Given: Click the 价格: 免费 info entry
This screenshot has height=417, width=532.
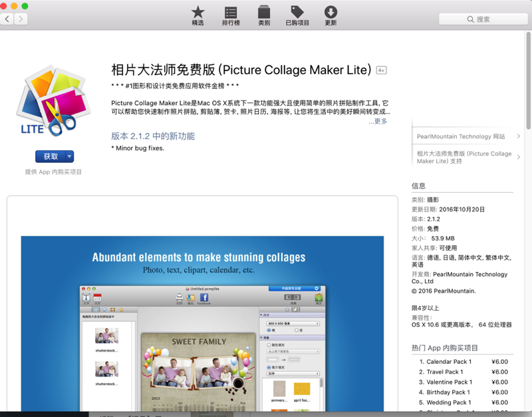Looking at the screenshot, I should pos(425,229).
